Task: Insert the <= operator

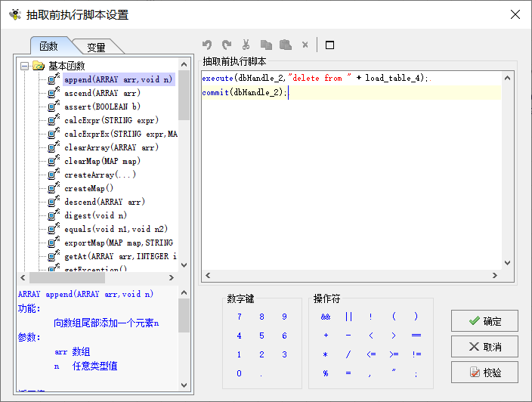Action: click(x=371, y=354)
